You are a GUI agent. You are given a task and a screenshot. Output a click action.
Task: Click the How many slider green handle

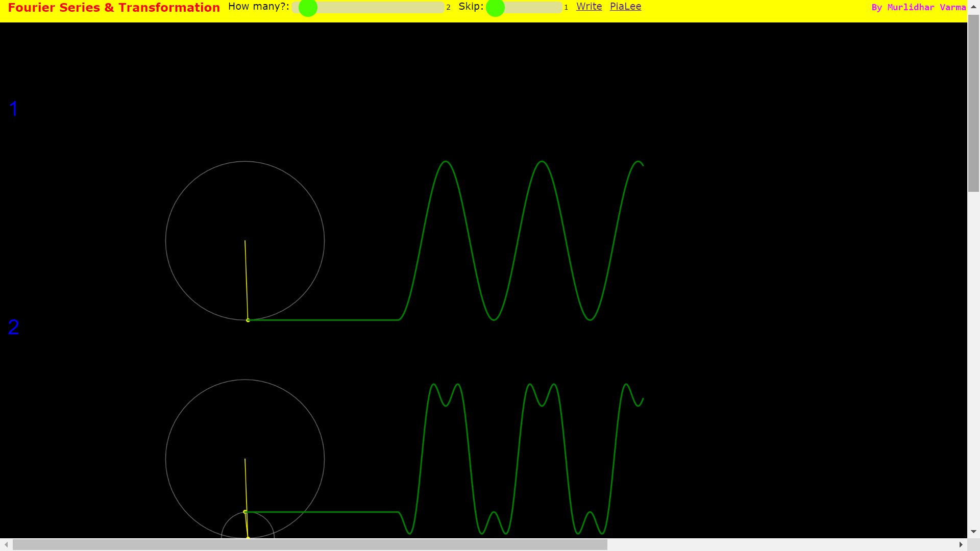tap(308, 8)
